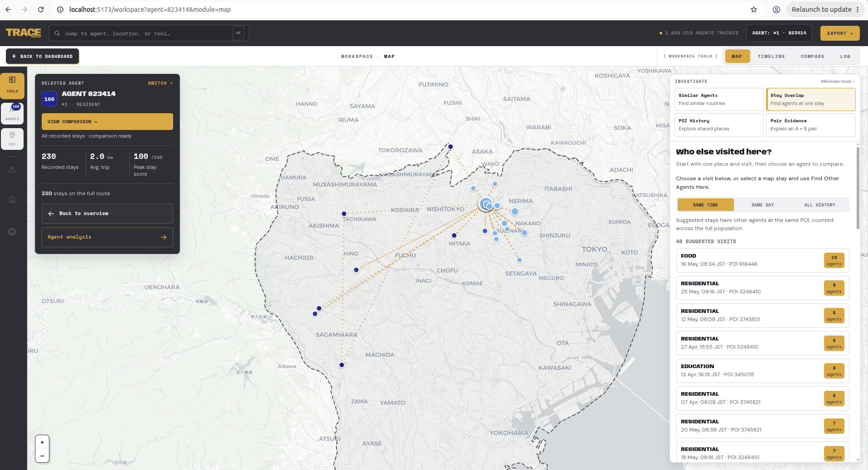Click View Comparison button

(107, 121)
